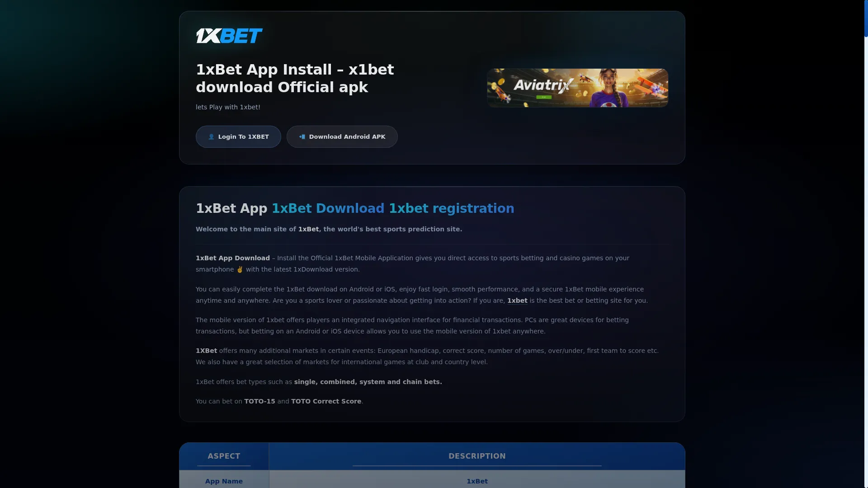Click the 'TOTO-15' bold text
Image resolution: width=868 pixels, height=488 pixels.
click(259, 401)
